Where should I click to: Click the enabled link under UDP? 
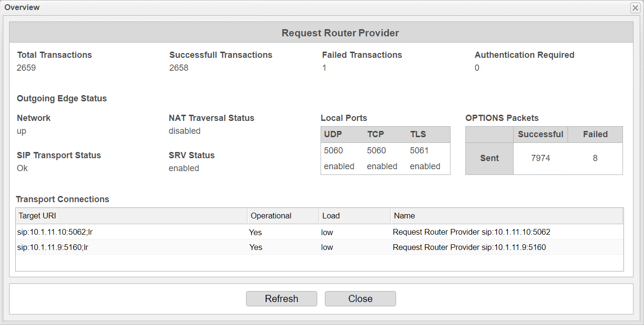pos(339,166)
